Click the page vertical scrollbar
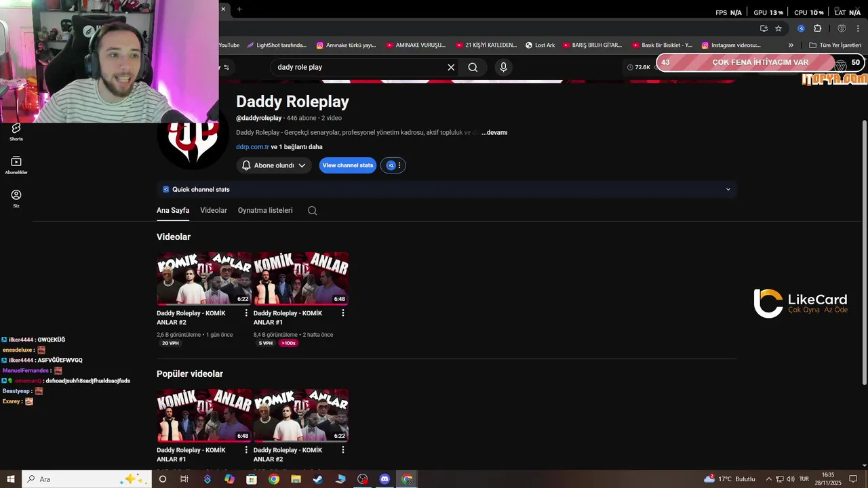 [864, 252]
